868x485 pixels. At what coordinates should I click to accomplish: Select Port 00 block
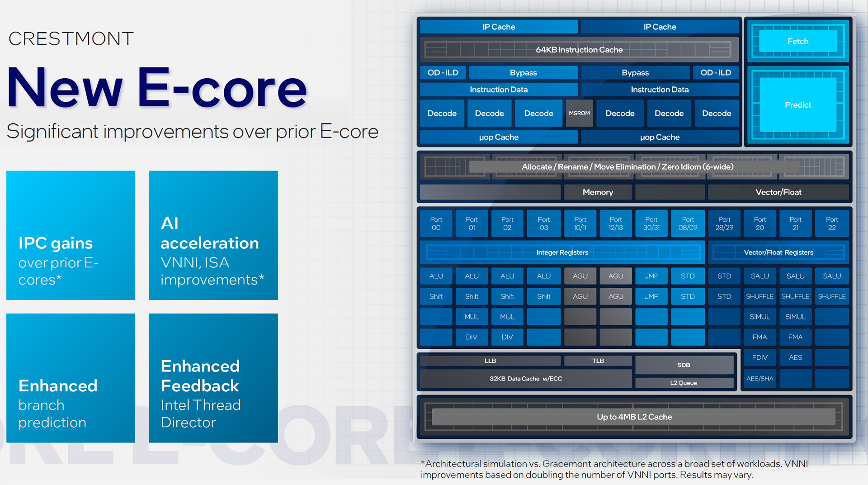436,223
